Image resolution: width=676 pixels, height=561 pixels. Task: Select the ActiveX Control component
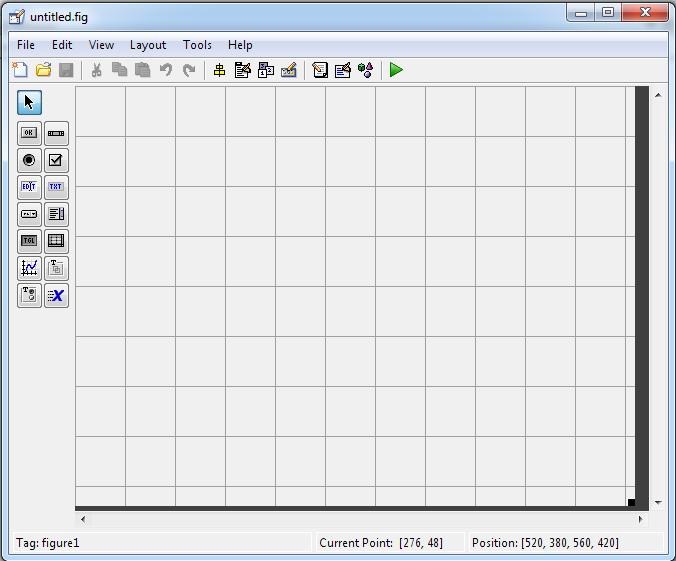click(x=56, y=295)
